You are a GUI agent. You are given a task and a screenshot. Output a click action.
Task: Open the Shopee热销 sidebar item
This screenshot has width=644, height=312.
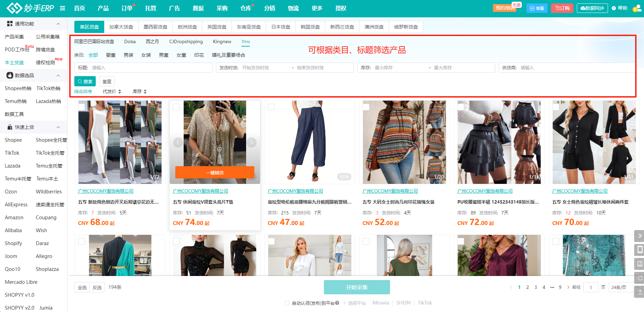coord(18,88)
